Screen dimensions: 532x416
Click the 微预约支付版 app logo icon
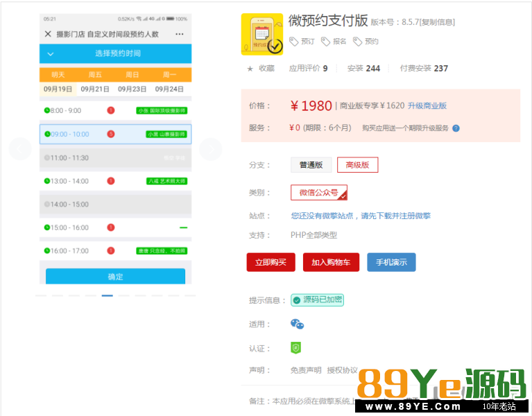tap(262, 34)
